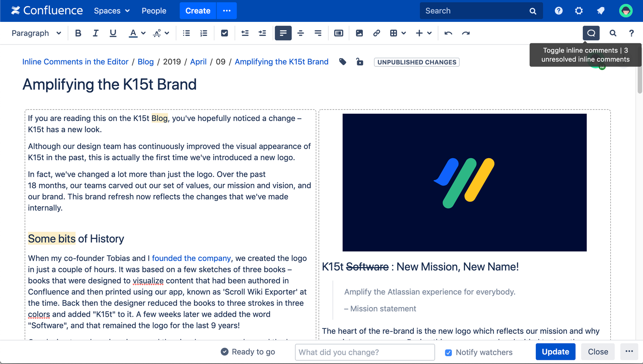The height and width of the screenshot is (364, 643).
Task: Open Inline Comments in the Editor breadcrumb
Action: (75, 62)
